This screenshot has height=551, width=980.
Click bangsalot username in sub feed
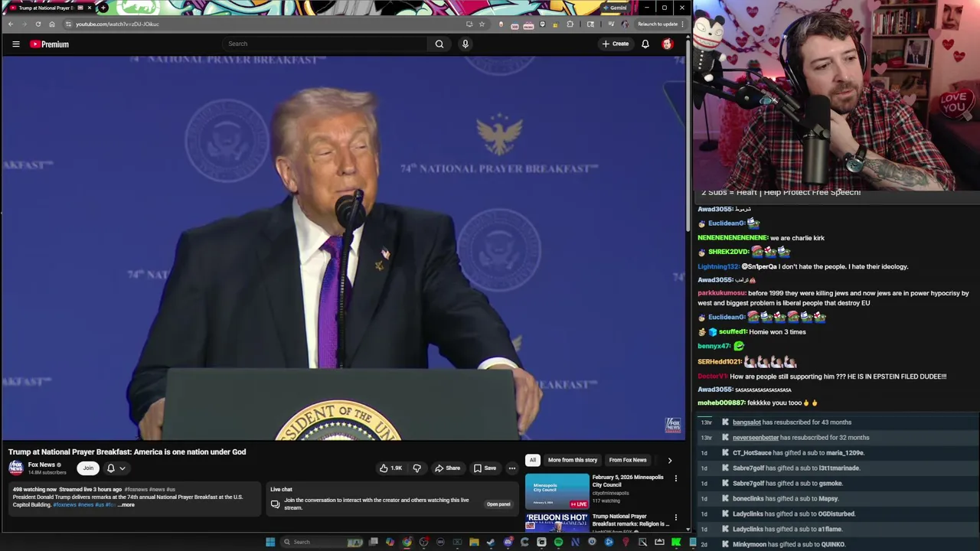pyautogui.click(x=746, y=422)
